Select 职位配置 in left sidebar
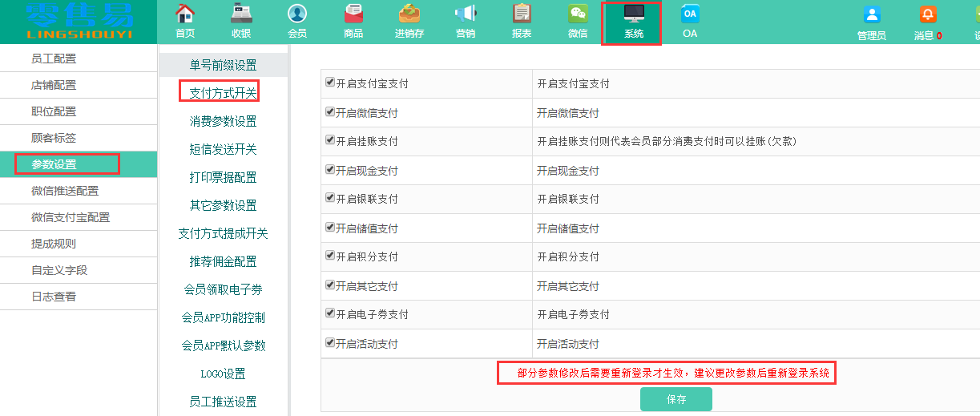Image resolution: width=980 pixels, height=416 pixels. [79, 111]
